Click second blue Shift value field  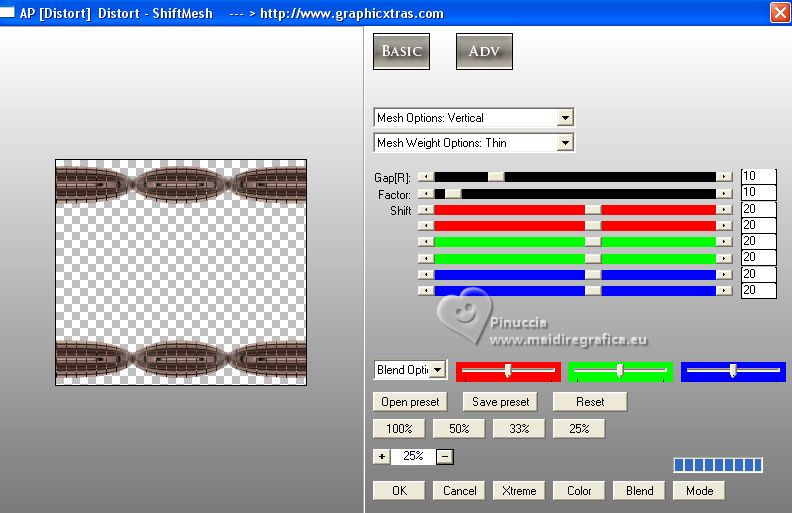(758, 290)
